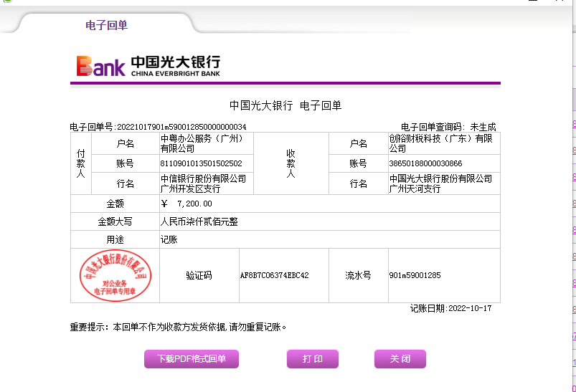Screen dimensions: 576x392
Task: Click payee name 创裕财税科技（广东）有限公司
Action: coord(440,143)
